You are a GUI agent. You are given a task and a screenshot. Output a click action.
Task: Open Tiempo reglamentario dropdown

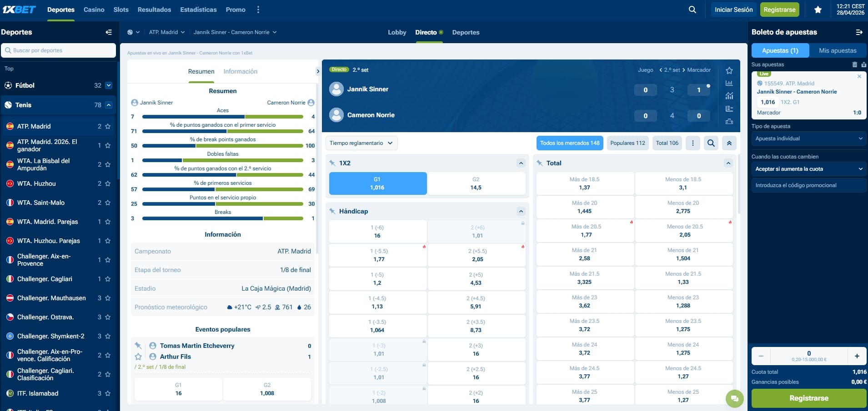point(361,143)
